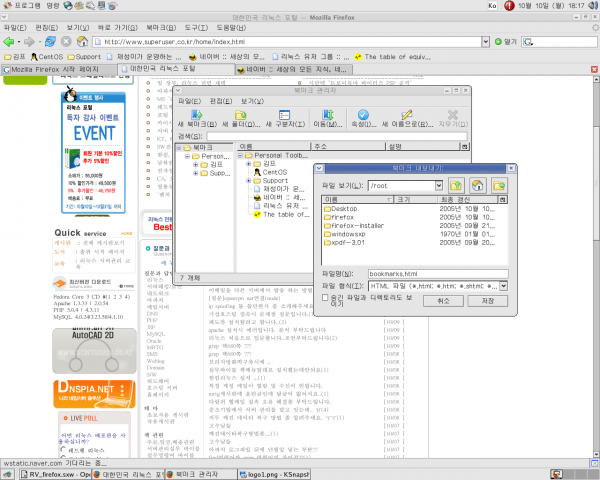Open the Firefox 도움말(H) menu
The width and height of the screenshot is (600, 480).
click(x=231, y=28)
